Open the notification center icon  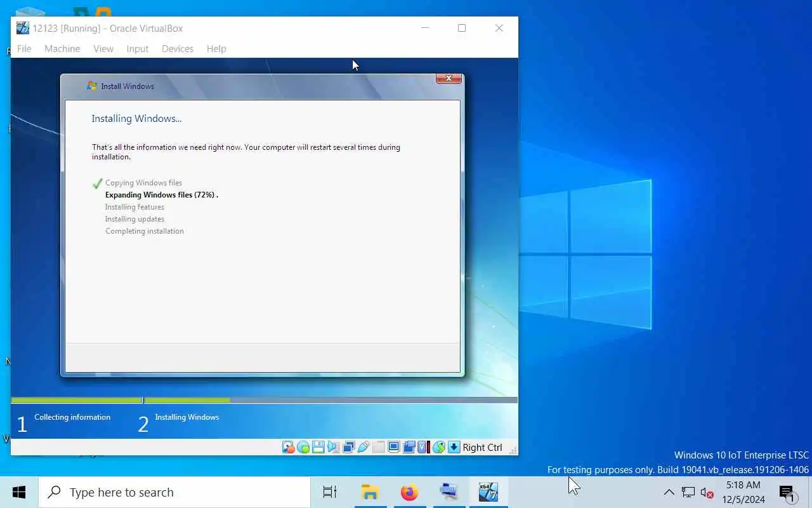click(787, 493)
